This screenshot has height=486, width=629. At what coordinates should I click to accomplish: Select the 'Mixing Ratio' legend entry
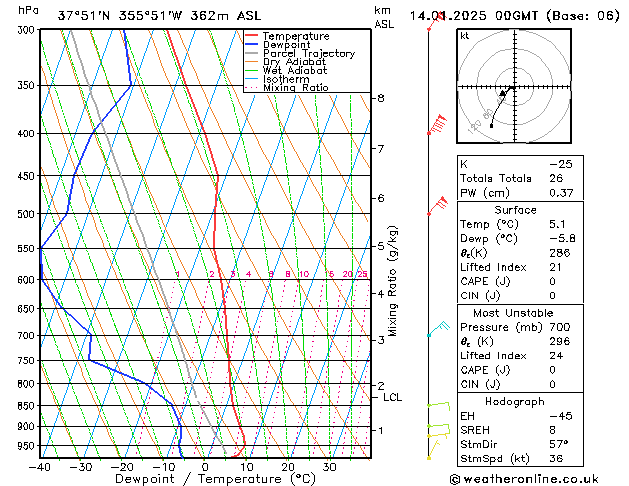(296, 88)
